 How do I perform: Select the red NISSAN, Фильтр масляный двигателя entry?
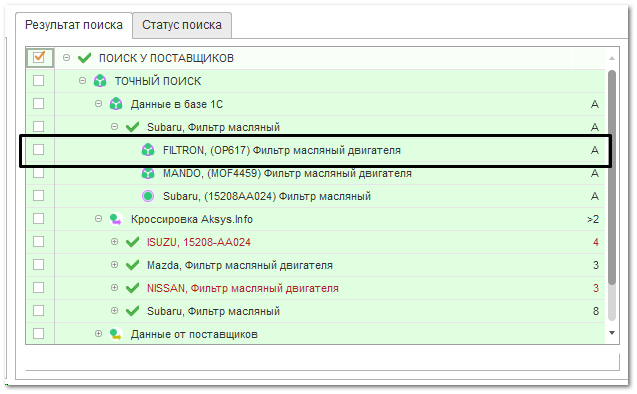(x=243, y=288)
